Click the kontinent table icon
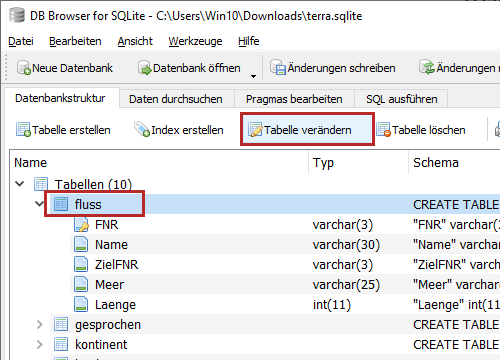 (61, 344)
